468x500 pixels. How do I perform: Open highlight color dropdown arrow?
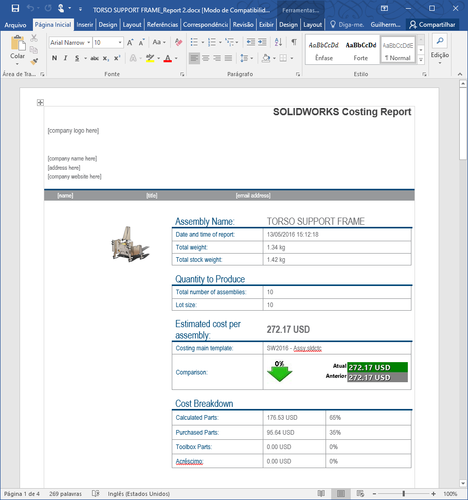(158, 58)
